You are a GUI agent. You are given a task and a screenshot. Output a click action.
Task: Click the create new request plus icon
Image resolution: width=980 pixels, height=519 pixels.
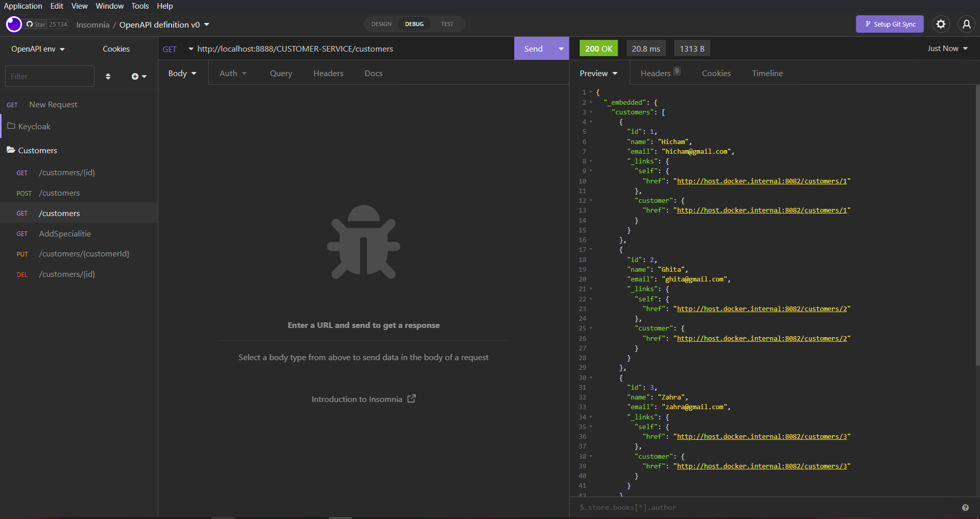coord(135,76)
